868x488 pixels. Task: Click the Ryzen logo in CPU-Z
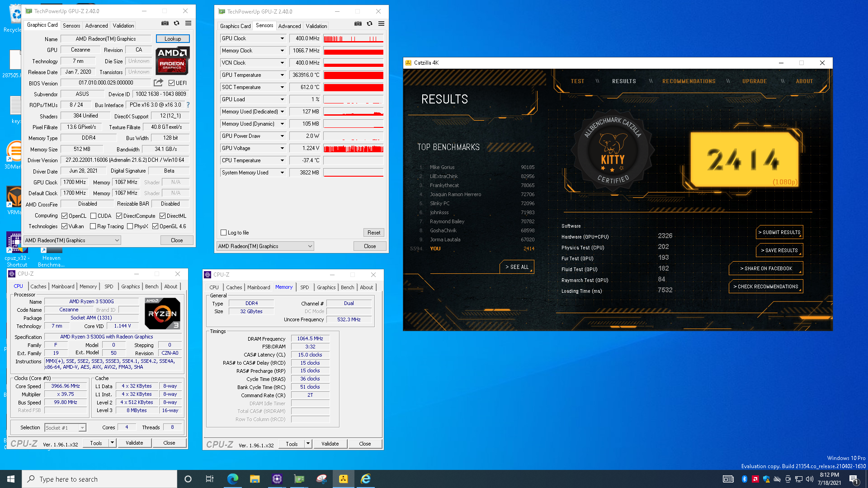coord(162,313)
